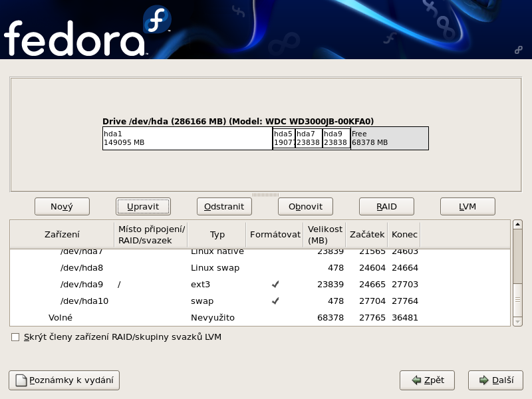Click start value "27765"
The width and height of the screenshot is (532, 399).
click(x=372, y=318)
